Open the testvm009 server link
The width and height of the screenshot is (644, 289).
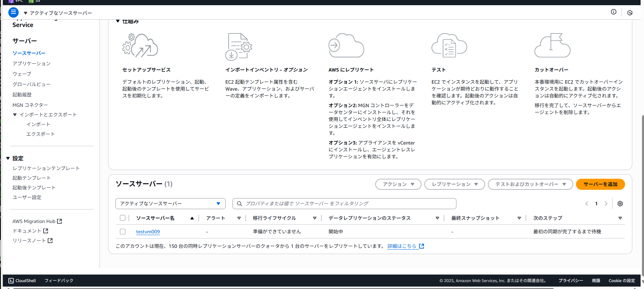click(148, 232)
